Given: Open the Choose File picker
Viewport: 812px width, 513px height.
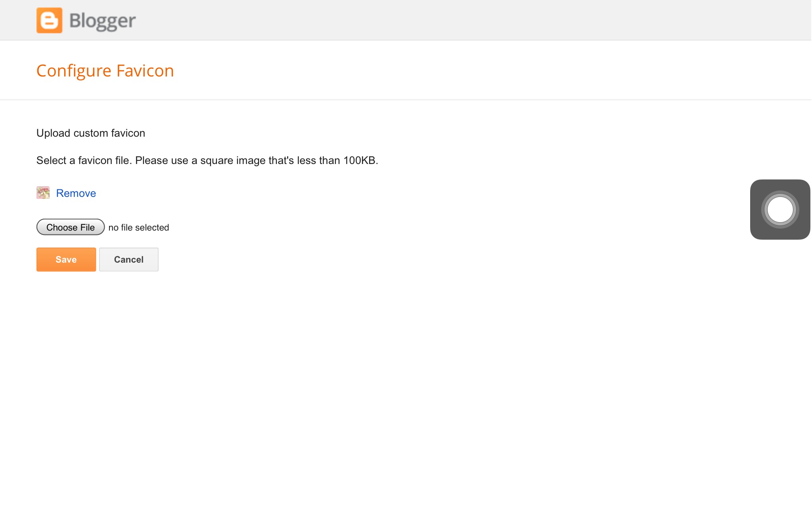Looking at the screenshot, I should (x=70, y=227).
